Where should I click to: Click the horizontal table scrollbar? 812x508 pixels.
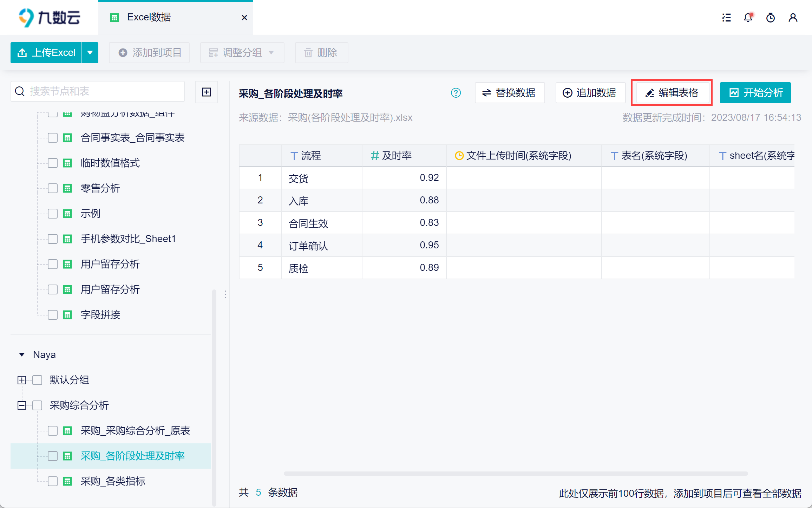pyautogui.click(x=516, y=474)
